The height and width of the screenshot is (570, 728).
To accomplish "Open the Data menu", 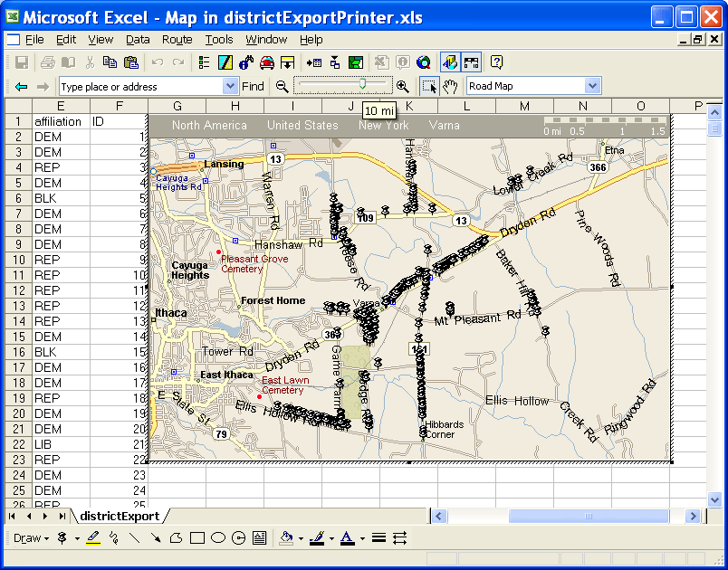I will click(138, 40).
